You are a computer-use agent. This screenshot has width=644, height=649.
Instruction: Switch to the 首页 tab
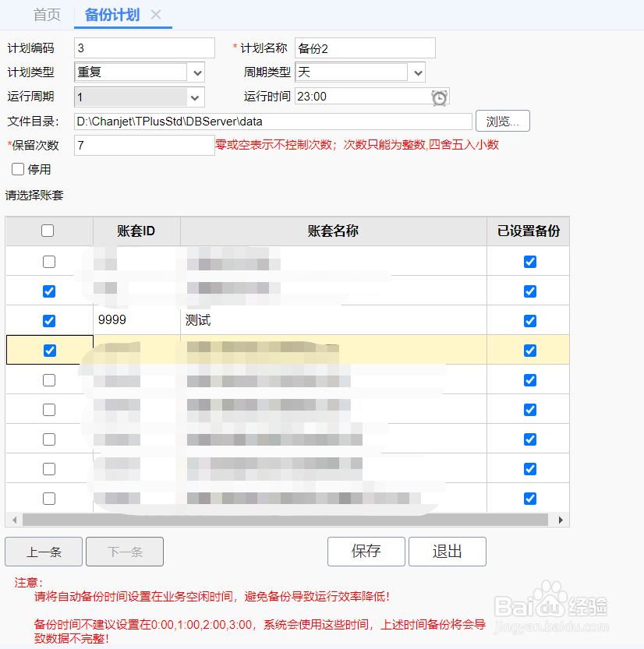click(46, 13)
